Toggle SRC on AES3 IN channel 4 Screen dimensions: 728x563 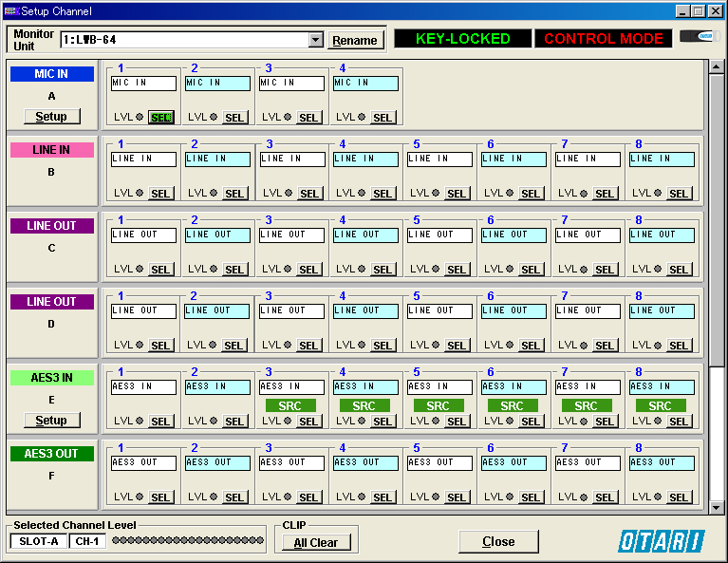coord(364,405)
